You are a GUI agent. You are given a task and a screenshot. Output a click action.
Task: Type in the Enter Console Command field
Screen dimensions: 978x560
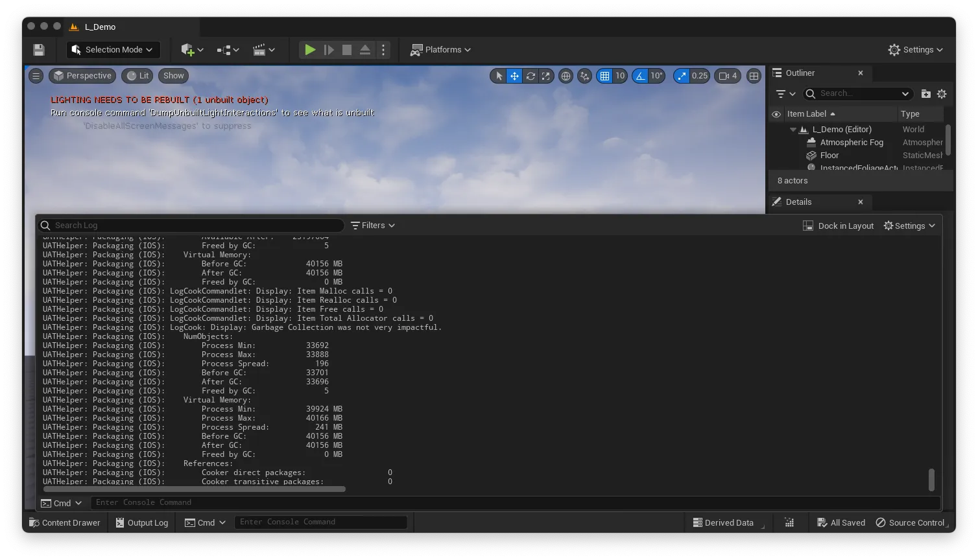321,522
